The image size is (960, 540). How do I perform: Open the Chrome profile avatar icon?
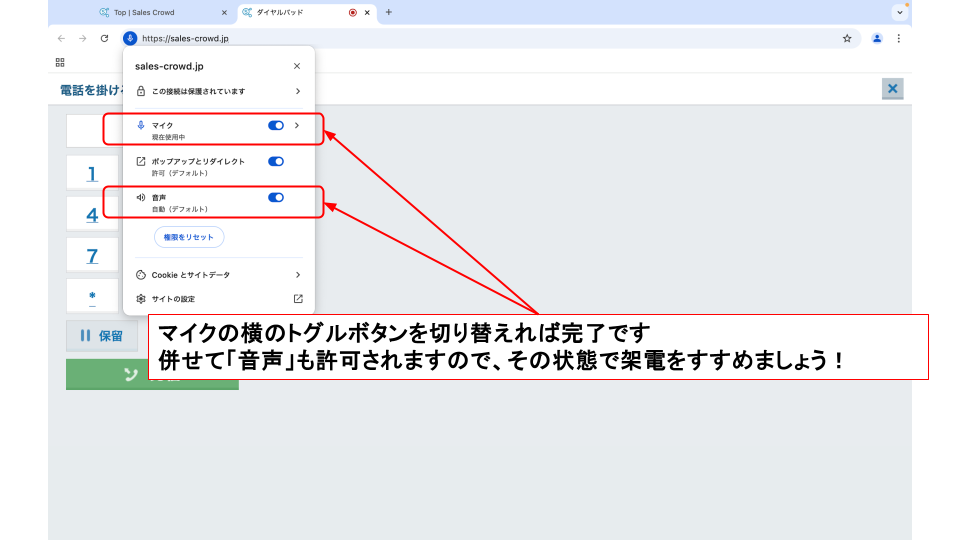(x=877, y=38)
